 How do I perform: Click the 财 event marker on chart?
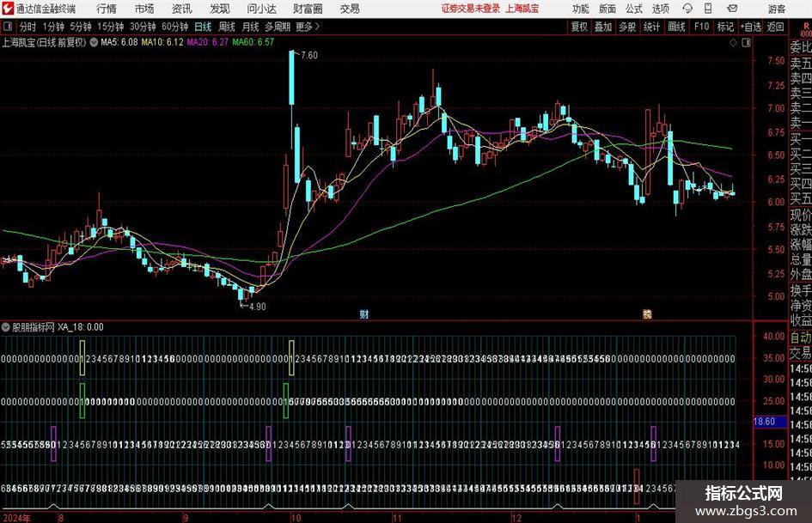click(364, 314)
